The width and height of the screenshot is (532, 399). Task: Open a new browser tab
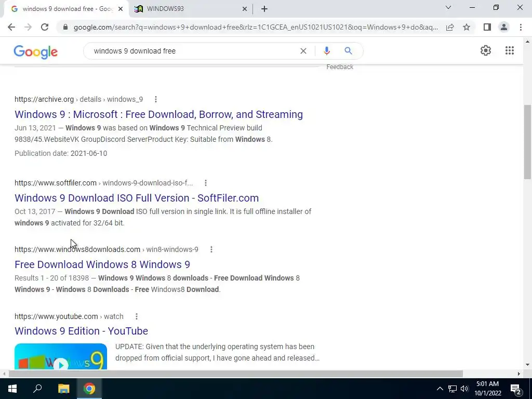click(264, 9)
